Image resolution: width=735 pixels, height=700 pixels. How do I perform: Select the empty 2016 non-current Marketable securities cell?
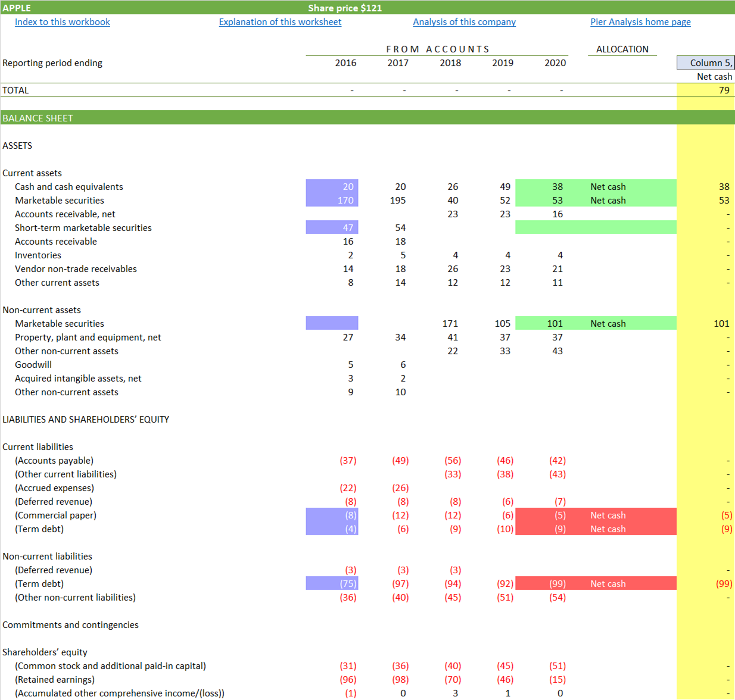click(x=332, y=323)
